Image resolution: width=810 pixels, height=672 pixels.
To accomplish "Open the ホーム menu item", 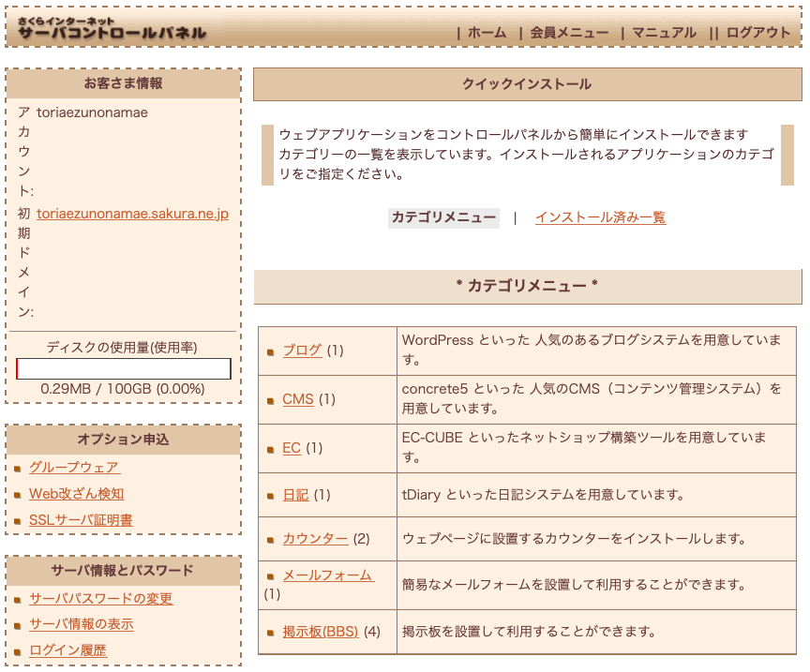I will pos(487,33).
